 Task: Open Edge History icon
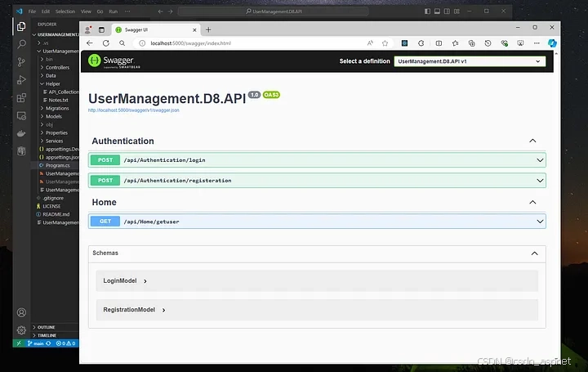[488, 43]
